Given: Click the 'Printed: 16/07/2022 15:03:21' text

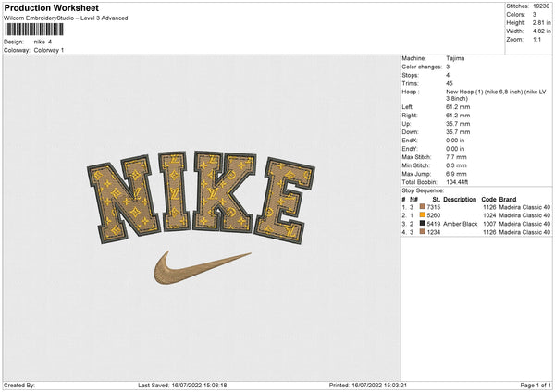Looking at the screenshot, I should (368, 386).
